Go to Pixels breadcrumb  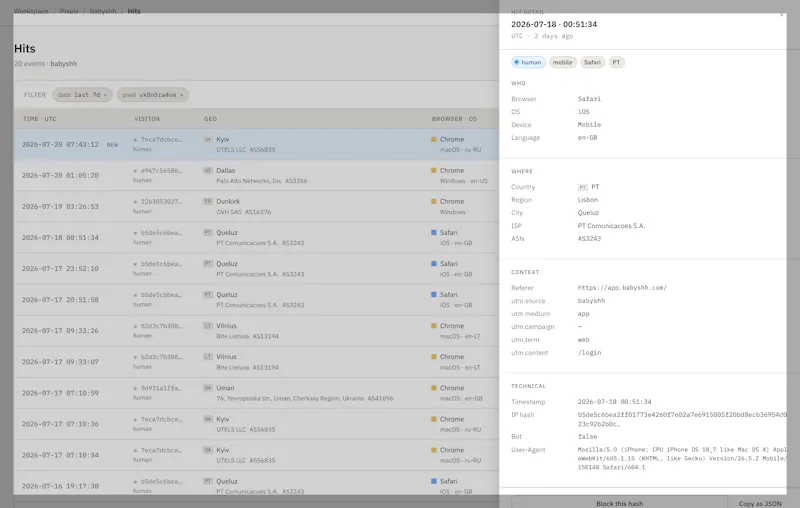(x=69, y=11)
